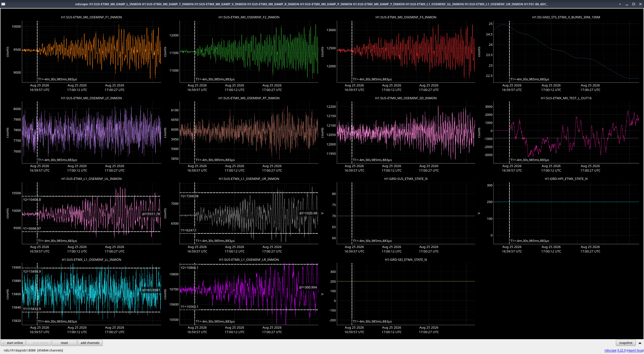Viewport: 644px width, 354px height.
Task: Select the Y1=10563.1 cursor label
Action: click(190, 307)
